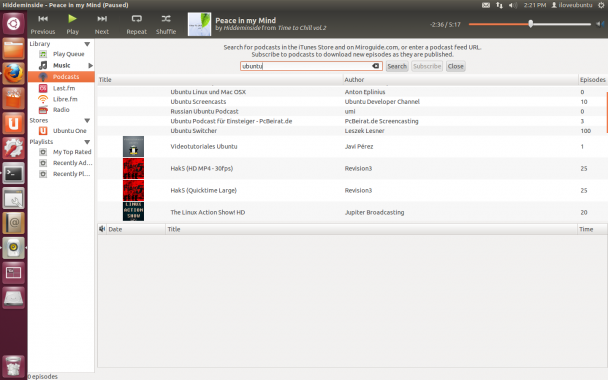Adjust the song position slider
Image resolution: width=608 pixels, height=380 pixels.
coord(530,24)
